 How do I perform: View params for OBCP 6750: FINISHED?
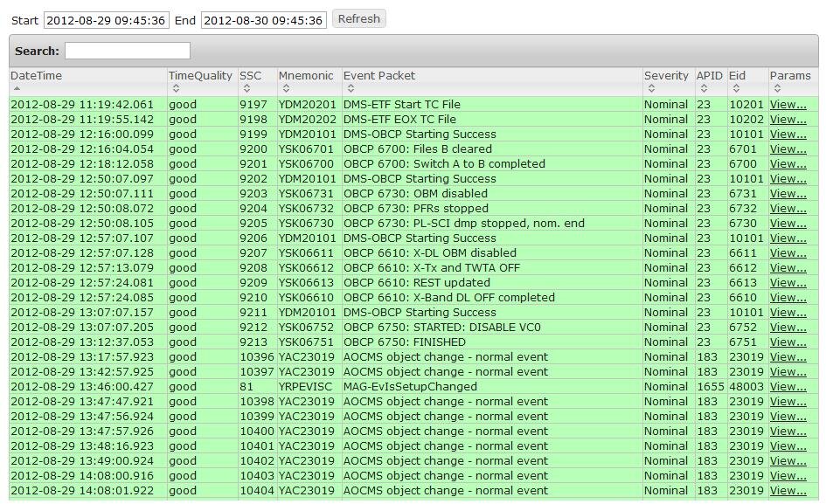788,342
